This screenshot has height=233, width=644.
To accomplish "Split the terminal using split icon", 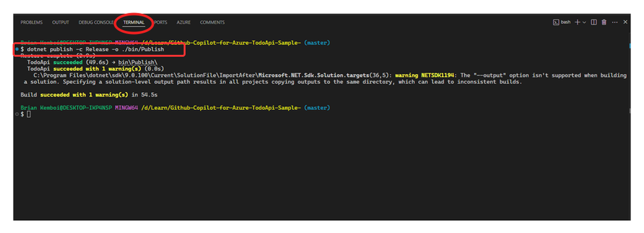I will (594, 23).
